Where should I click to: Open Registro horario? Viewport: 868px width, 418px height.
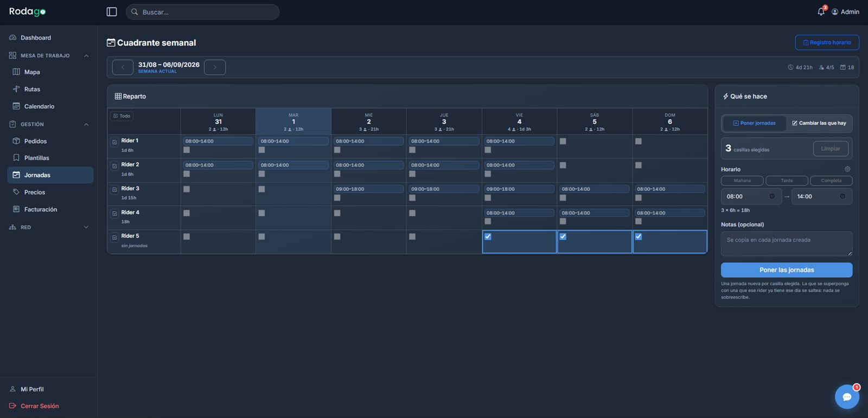827,42
